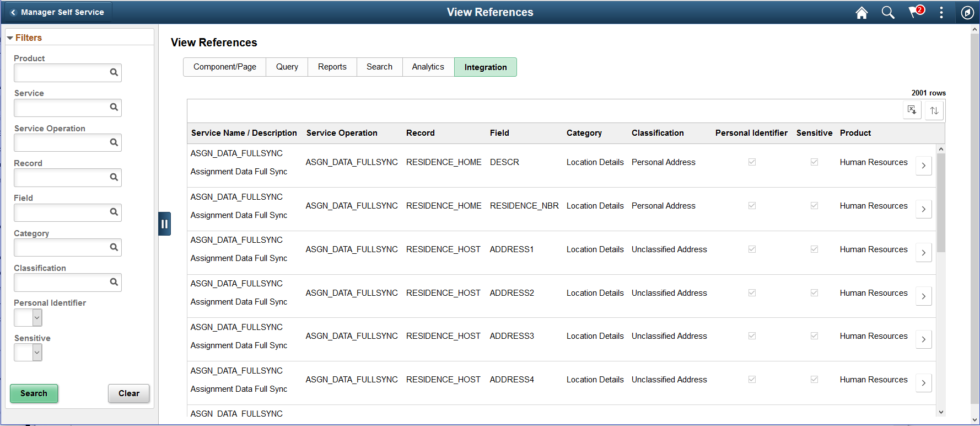Toggle Personal Identifier checkbox in DESCR row
The height and width of the screenshot is (426, 980).
[x=752, y=162]
